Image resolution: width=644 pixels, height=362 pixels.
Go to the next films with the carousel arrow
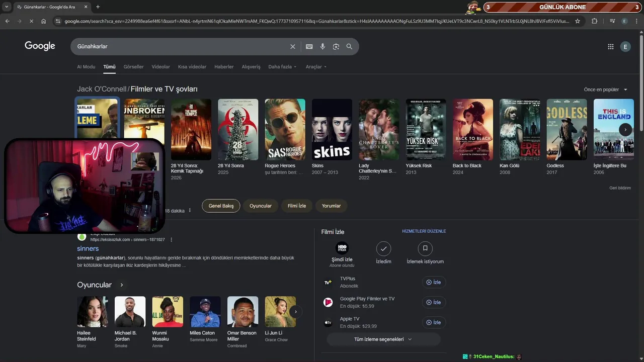pyautogui.click(x=625, y=129)
